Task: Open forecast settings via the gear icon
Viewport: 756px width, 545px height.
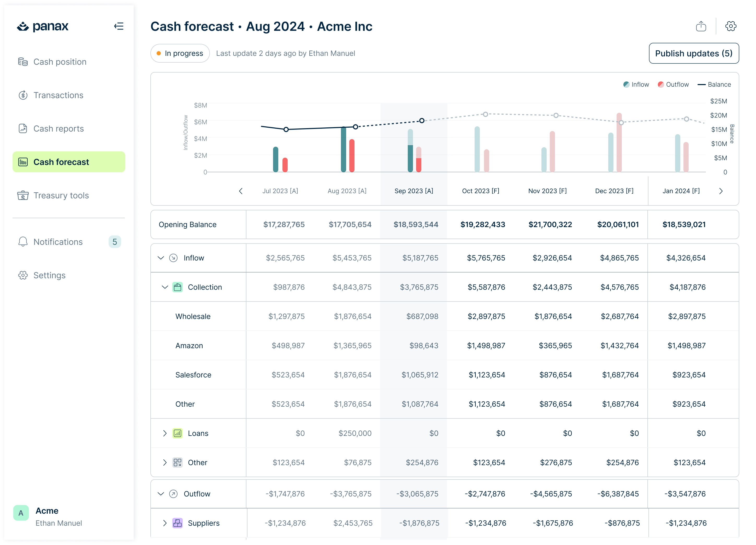Action: tap(731, 26)
